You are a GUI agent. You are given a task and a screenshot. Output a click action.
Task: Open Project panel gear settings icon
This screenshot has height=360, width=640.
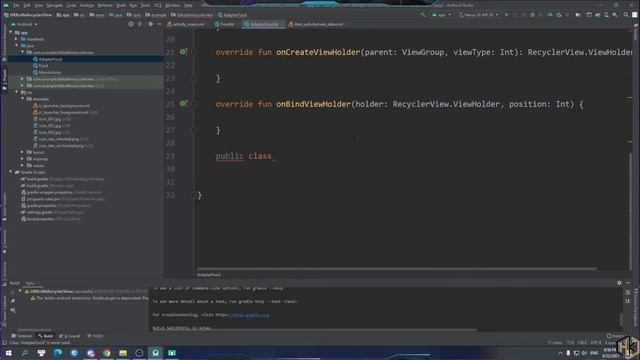pyautogui.click(x=151, y=24)
